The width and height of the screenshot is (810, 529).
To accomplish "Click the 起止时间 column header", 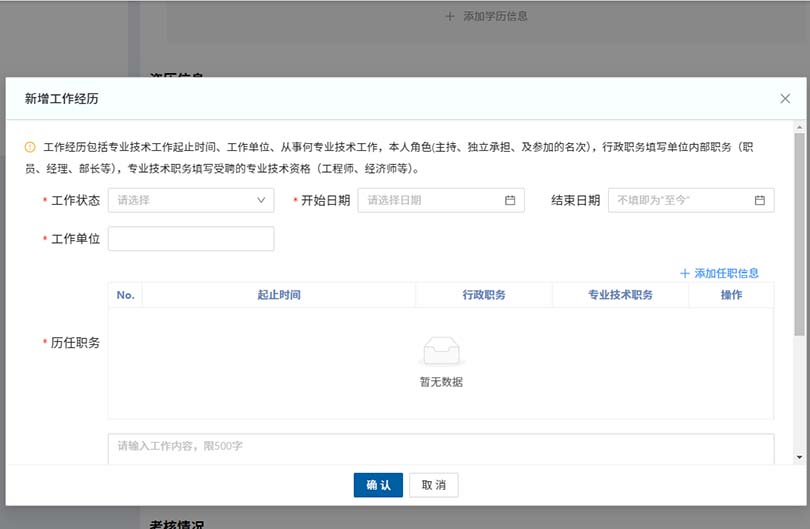I will coord(278,295).
